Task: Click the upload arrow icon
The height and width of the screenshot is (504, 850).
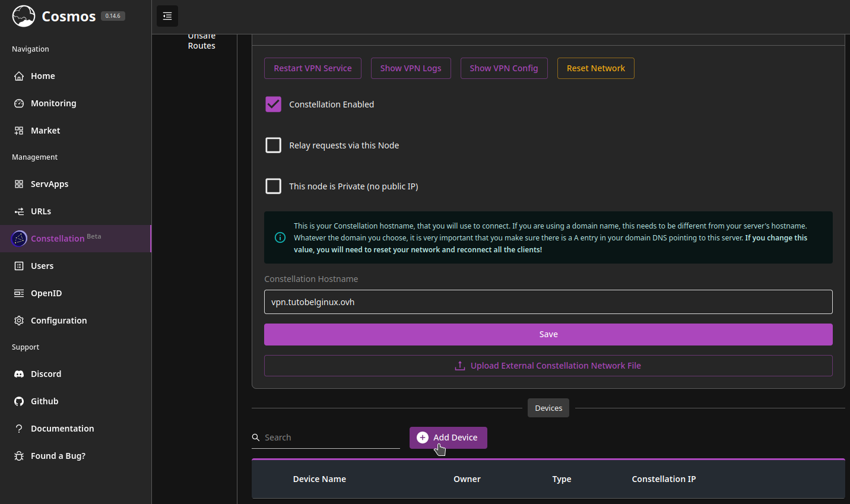Action: coord(460,366)
